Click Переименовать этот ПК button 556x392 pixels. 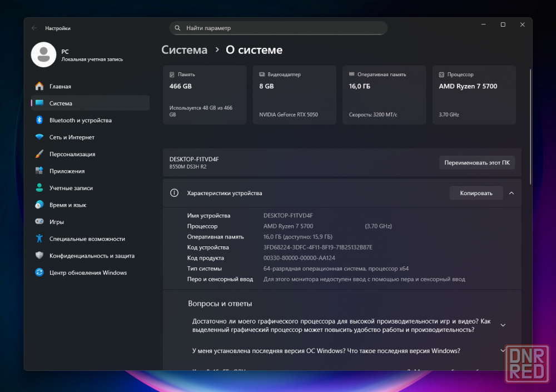click(476, 162)
